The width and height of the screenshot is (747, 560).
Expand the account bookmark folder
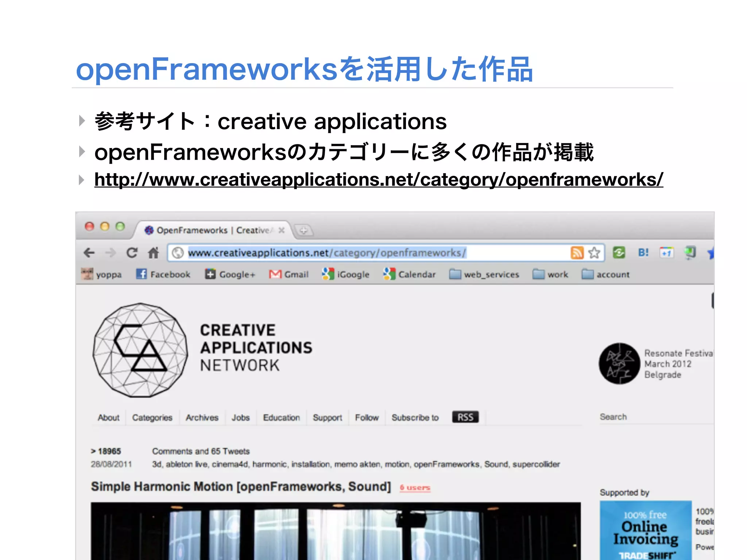tap(605, 274)
